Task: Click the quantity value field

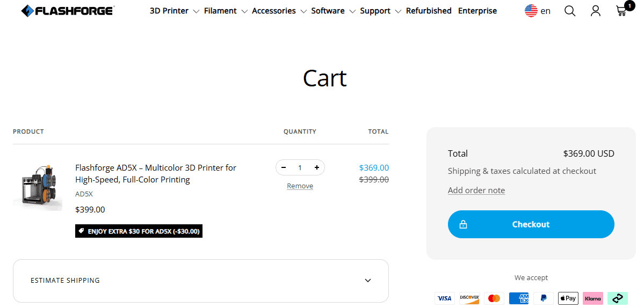Action: coord(300,167)
